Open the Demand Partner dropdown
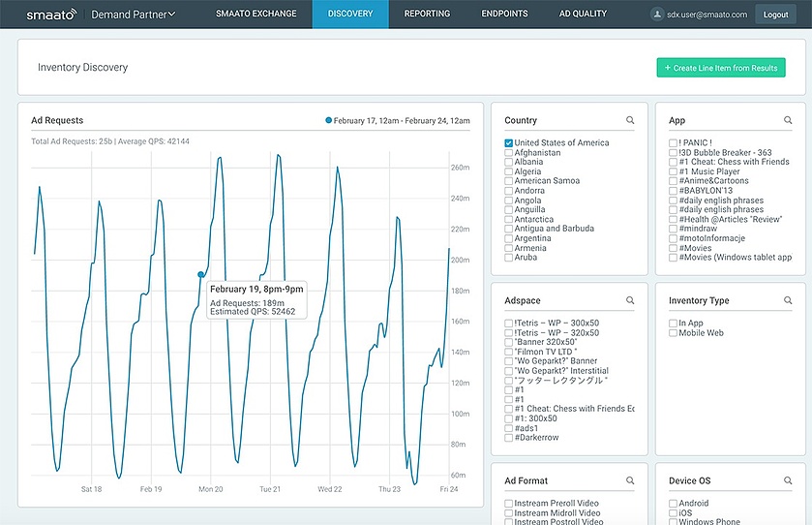Viewport: 812px width, 525px height. pyautogui.click(x=134, y=15)
